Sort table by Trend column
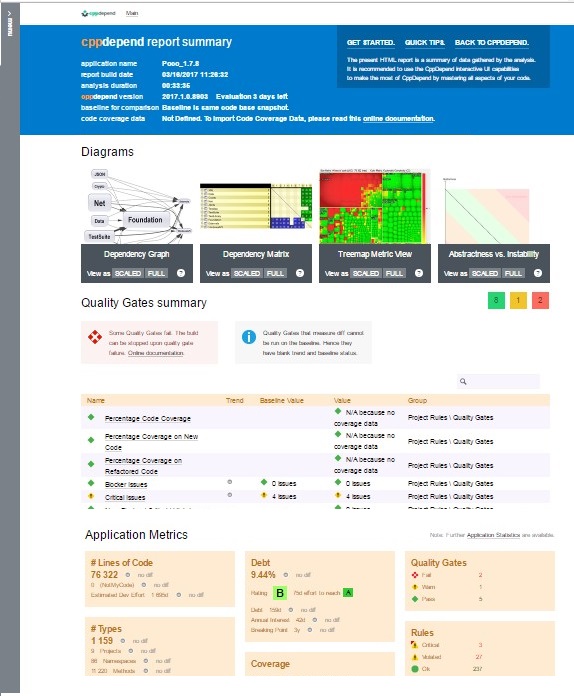This screenshot has width=574, height=696. [x=234, y=400]
